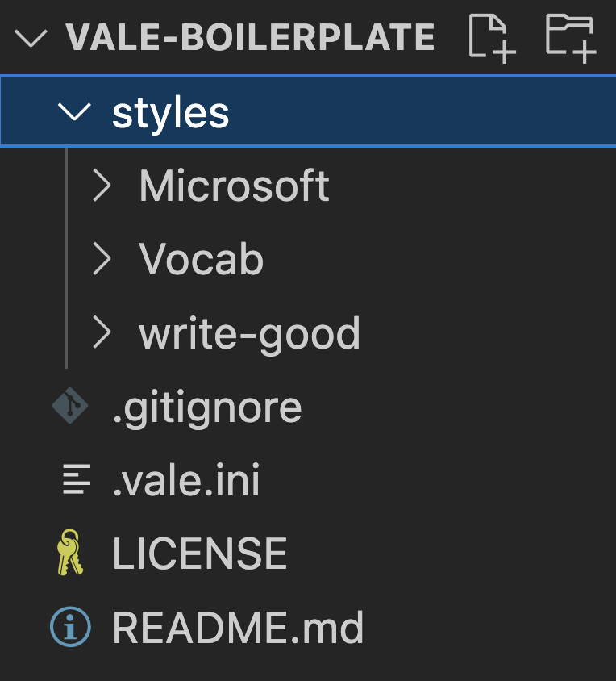Click the yellow keys icon beside LICENSE
616x681 pixels.
[x=70, y=554]
